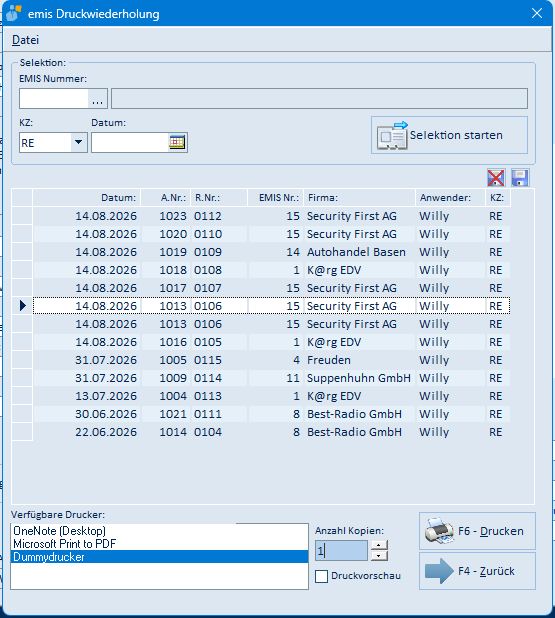Increase Anzahl Kopien with up arrow

379,545
